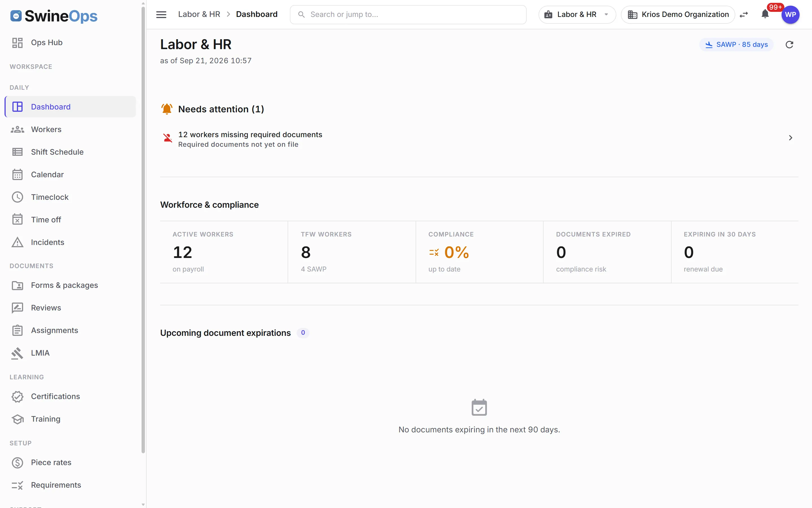
Task: Click the LMIA gavel icon
Action: (17, 353)
